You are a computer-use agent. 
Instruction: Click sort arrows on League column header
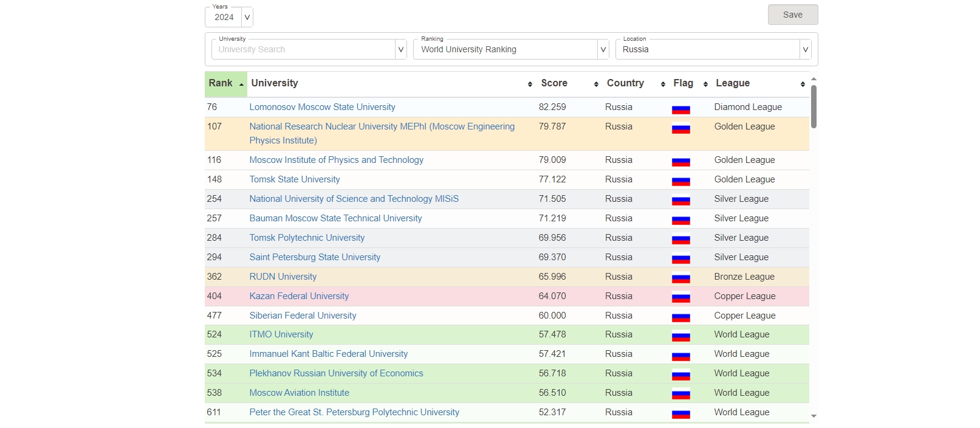(x=803, y=84)
